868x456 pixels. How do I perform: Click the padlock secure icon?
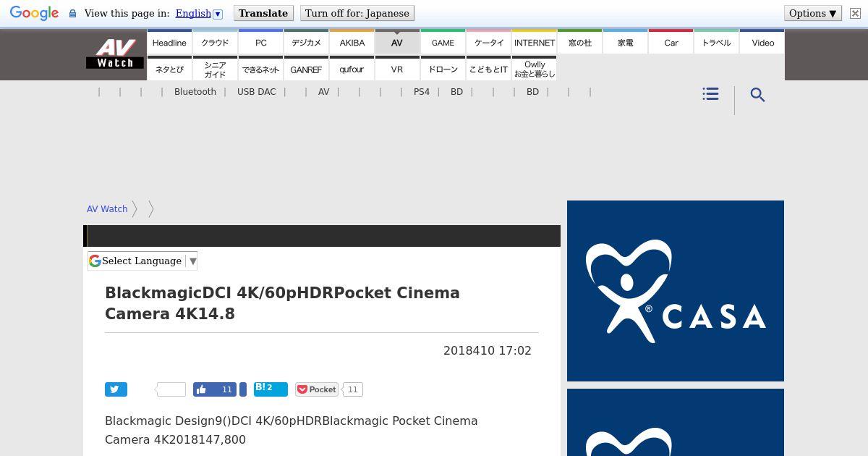pyautogui.click(x=72, y=14)
